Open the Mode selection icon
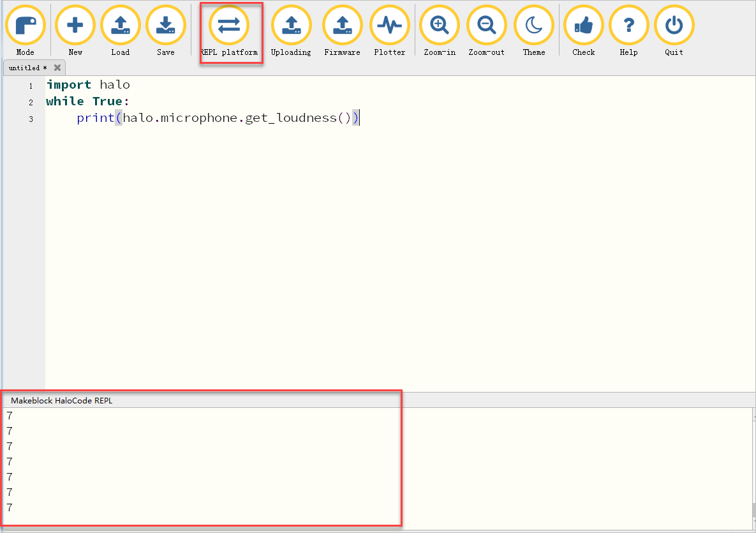Viewport: 756px width, 533px height. pyautogui.click(x=26, y=26)
